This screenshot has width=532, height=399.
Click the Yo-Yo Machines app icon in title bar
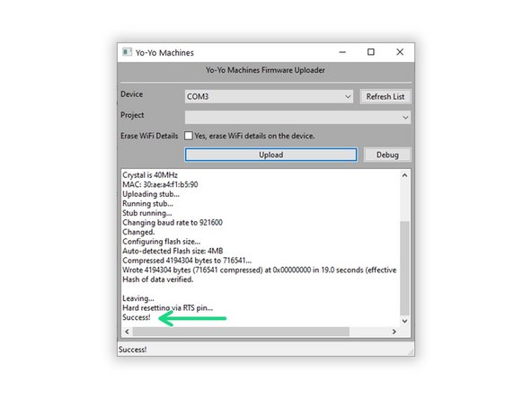click(x=127, y=52)
